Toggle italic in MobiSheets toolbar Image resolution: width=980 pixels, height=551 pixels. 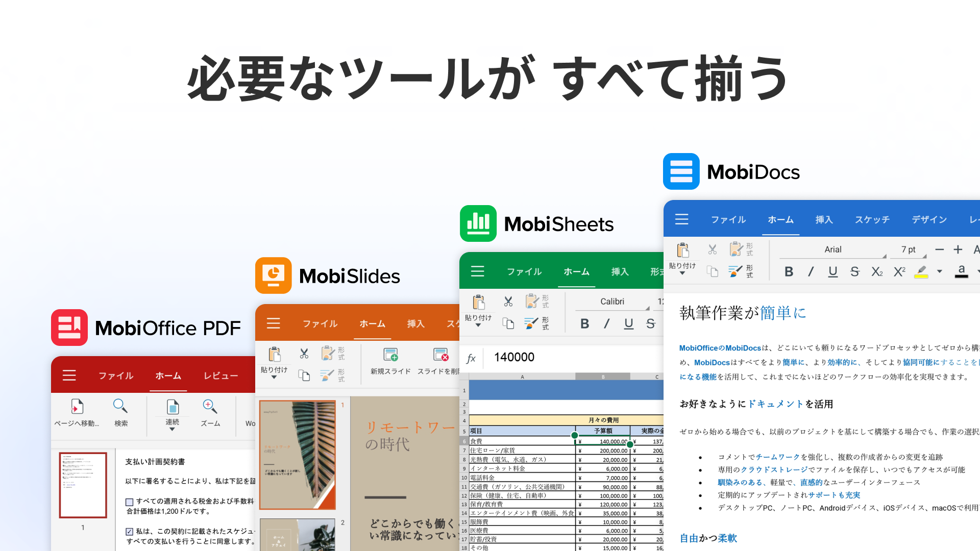point(607,323)
